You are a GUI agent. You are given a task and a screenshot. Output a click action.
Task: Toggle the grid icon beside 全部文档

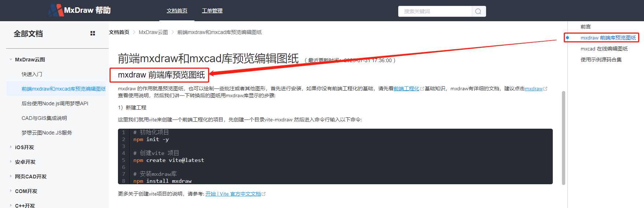pos(93,33)
